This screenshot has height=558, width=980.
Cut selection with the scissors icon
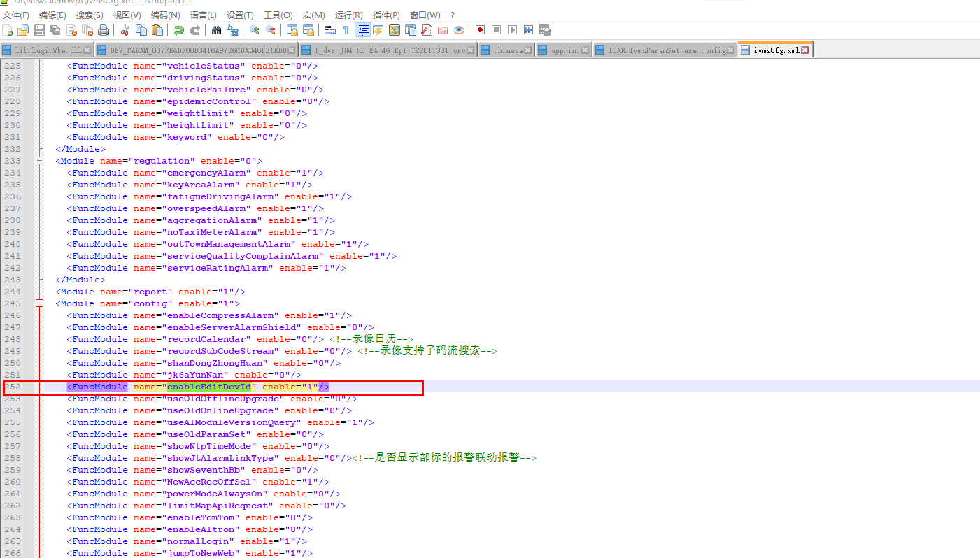125,30
